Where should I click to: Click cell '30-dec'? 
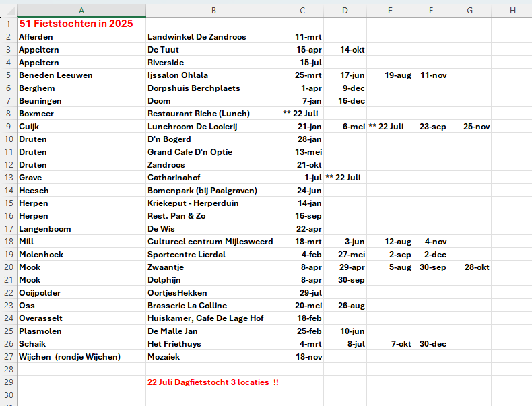tap(430, 344)
